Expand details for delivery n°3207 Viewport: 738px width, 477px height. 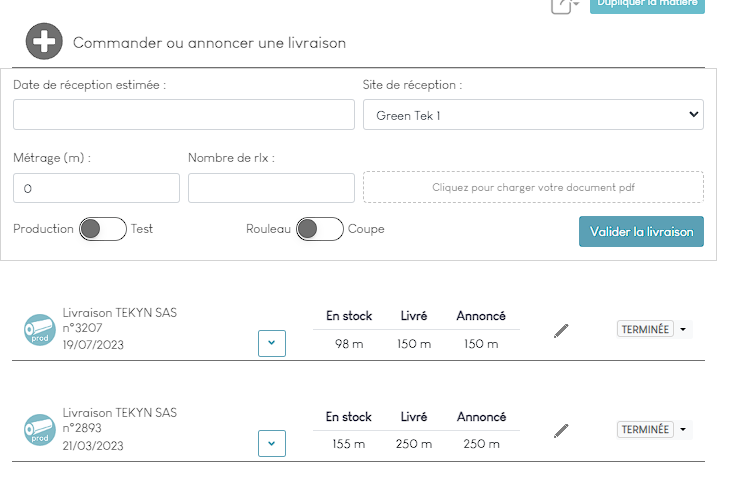[x=271, y=343]
